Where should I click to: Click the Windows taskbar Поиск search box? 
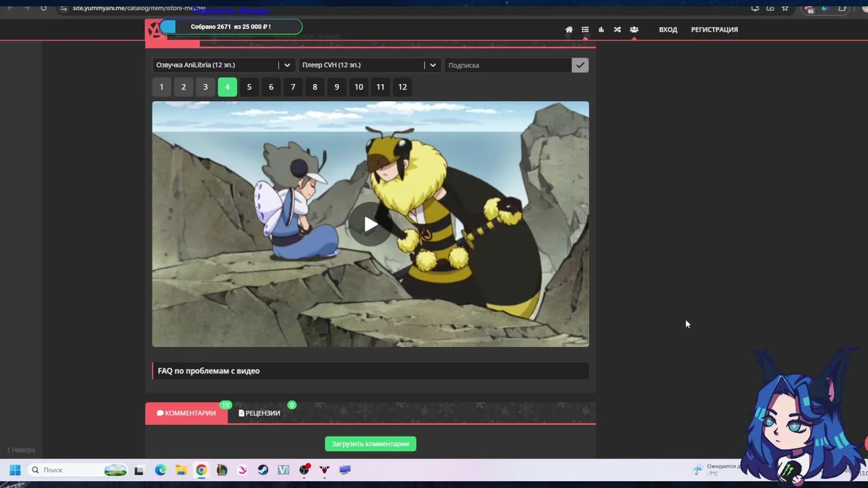point(77,470)
